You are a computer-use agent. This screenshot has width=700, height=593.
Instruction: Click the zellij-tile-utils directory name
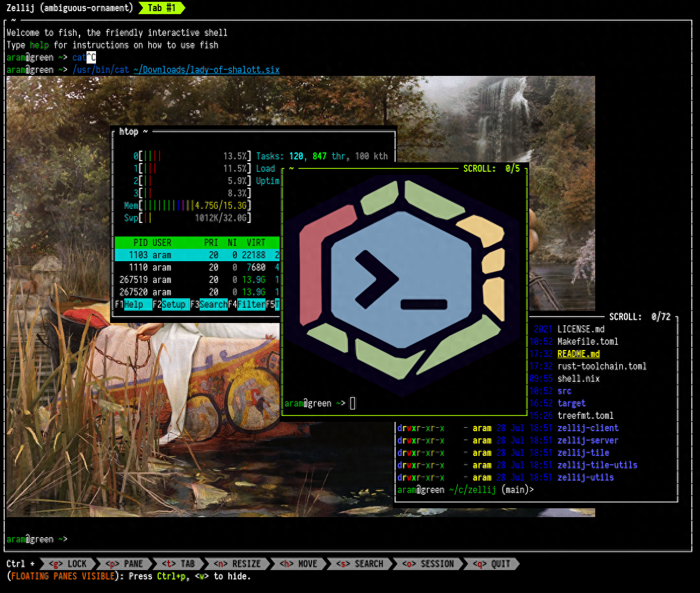[x=598, y=465]
